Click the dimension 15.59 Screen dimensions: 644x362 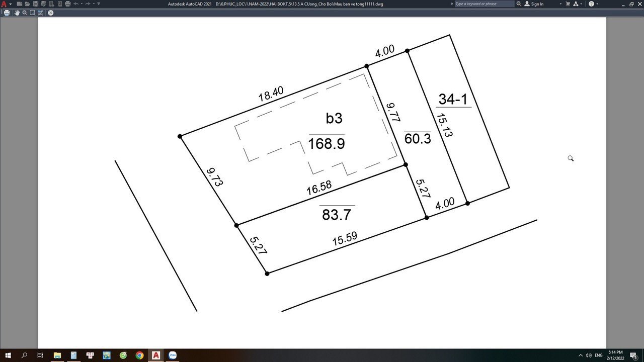coord(345,239)
